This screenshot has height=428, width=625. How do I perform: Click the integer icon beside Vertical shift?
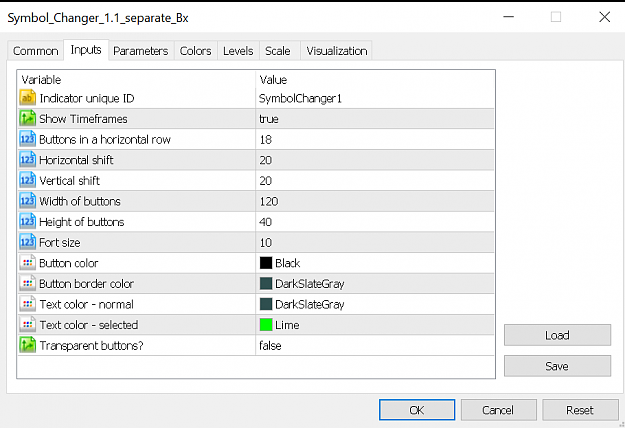click(28, 181)
